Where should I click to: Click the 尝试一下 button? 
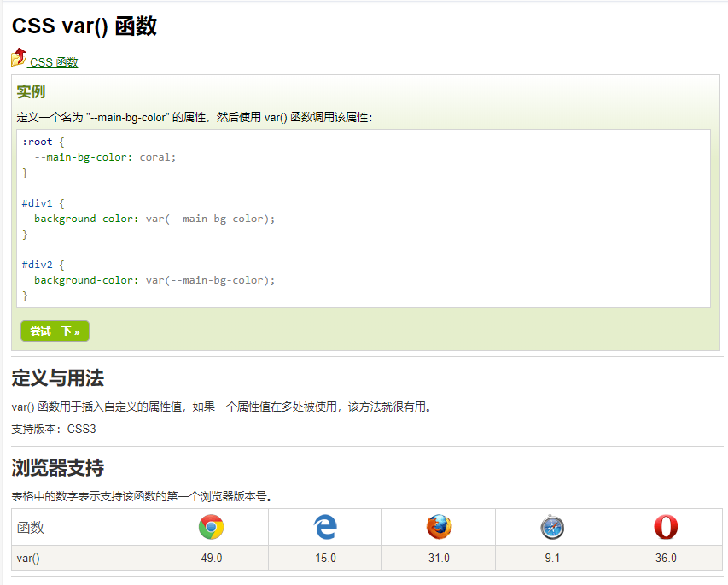pyautogui.click(x=55, y=331)
